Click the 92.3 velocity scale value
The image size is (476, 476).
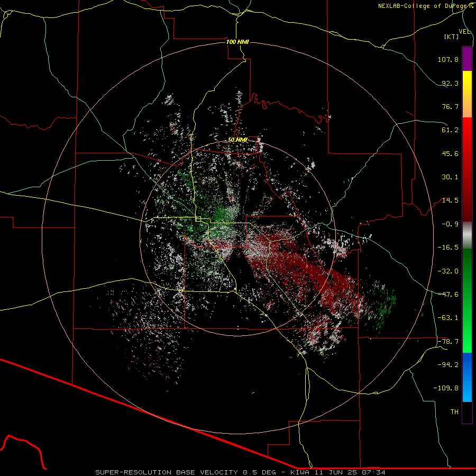(x=450, y=83)
